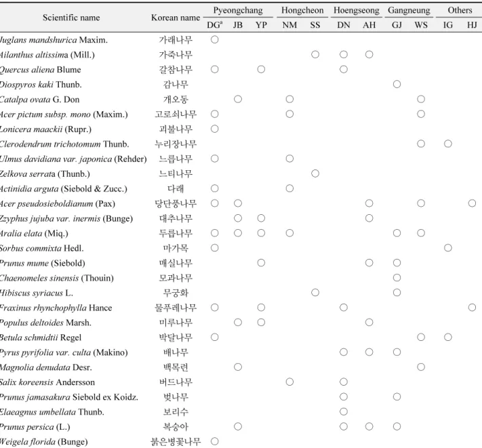
Task: Select Quercus aliena Blume row name
Action: point(40,70)
